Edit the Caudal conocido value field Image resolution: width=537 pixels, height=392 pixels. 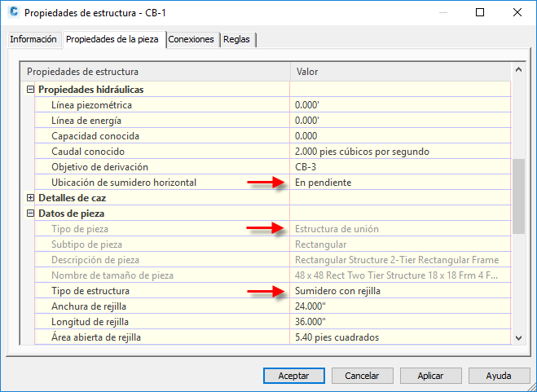coord(400,152)
